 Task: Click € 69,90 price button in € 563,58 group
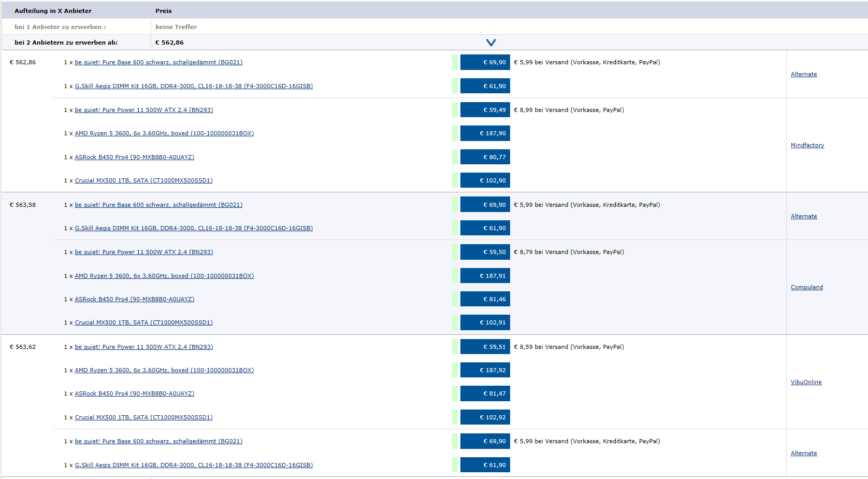485,205
